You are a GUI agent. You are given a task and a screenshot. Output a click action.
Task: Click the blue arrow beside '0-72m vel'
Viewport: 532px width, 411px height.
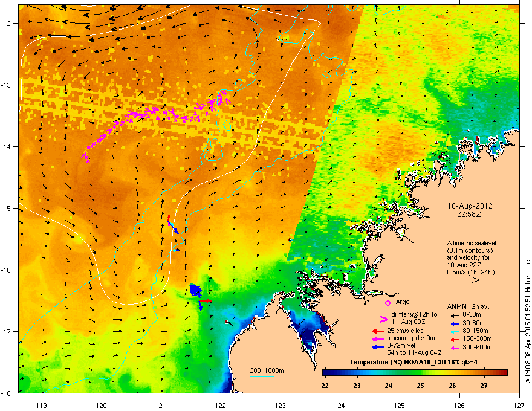[378, 347]
